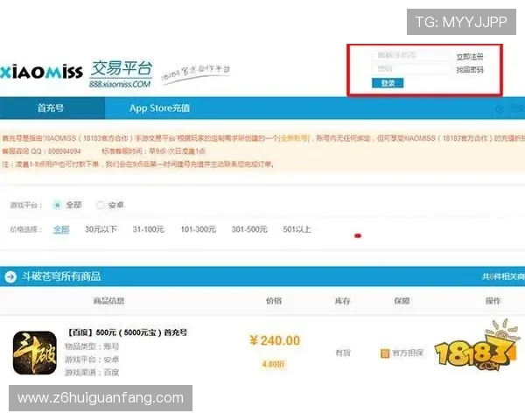525x420 pixels.
Task: Filter price by 全部
Action: click(x=61, y=229)
